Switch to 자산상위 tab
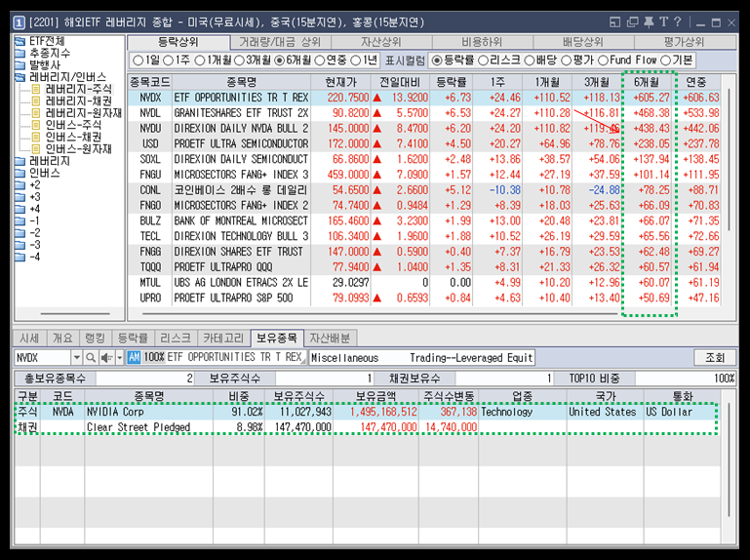 click(381, 42)
